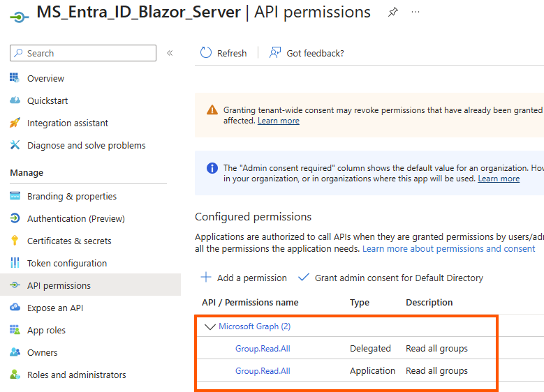Click the App roles grid icon
The width and height of the screenshot is (544, 392).
coord(15,330)
